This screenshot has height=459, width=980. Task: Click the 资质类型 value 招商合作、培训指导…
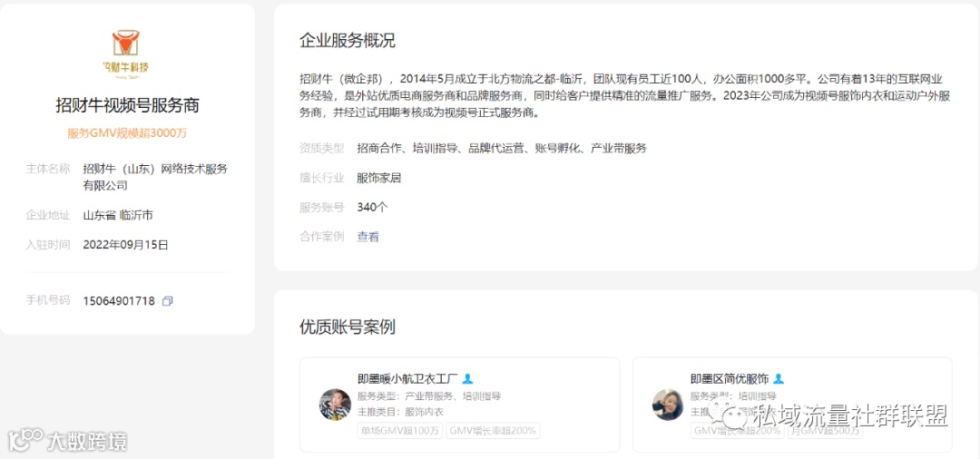coord(502,148)
